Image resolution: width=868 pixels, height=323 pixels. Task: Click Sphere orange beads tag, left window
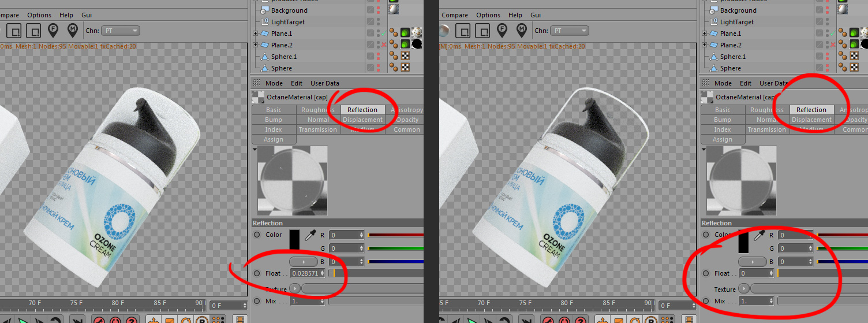pos(394,68)
